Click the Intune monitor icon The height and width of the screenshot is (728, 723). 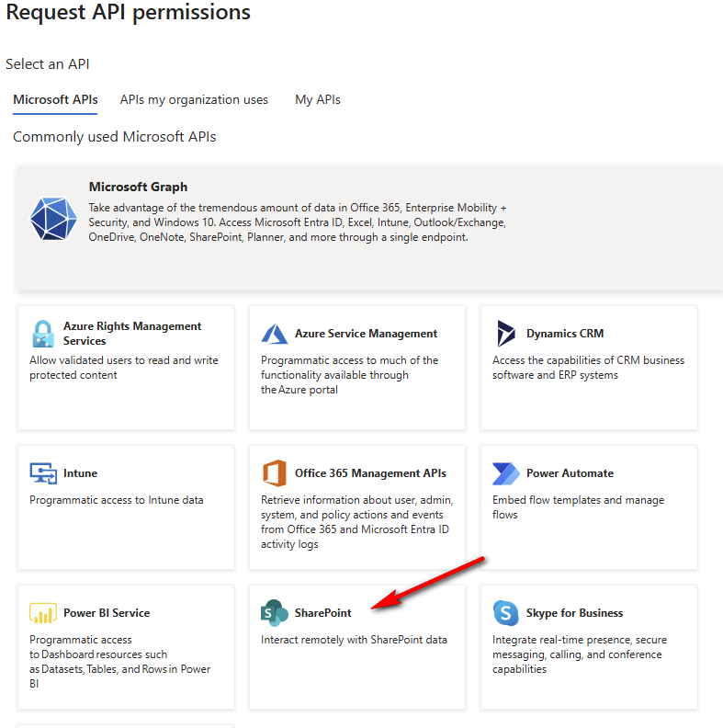[43, 473]
